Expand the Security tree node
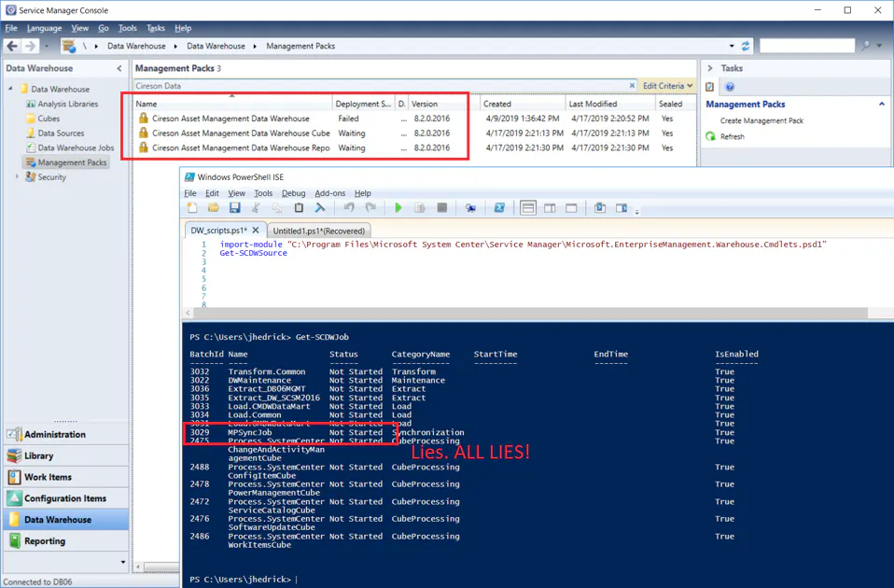The height and width of the screenshot is (588, 894). (x=17, y=176)
